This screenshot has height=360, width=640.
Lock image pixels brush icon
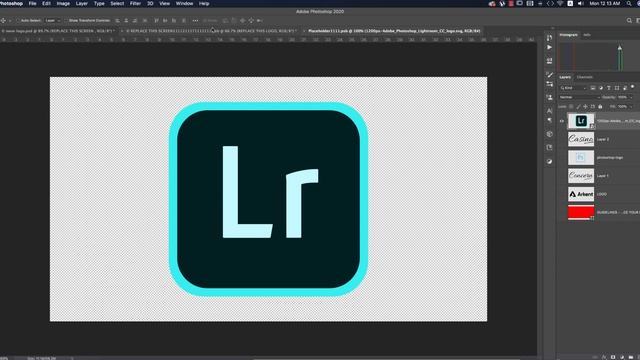[578, 107]
